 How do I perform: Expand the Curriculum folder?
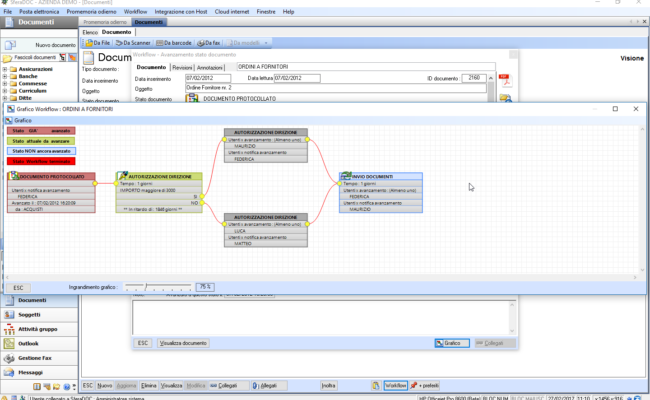(5, 91)
